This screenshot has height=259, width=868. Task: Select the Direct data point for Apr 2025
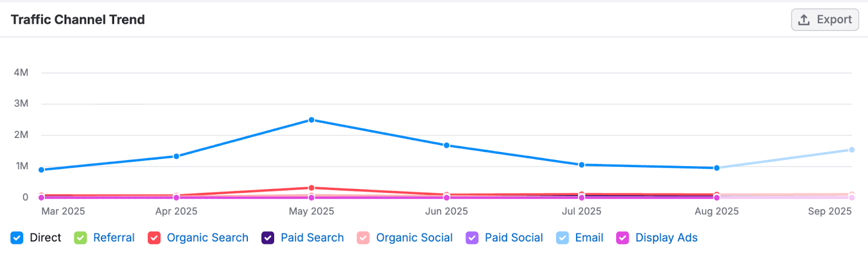tap(176, 156)
